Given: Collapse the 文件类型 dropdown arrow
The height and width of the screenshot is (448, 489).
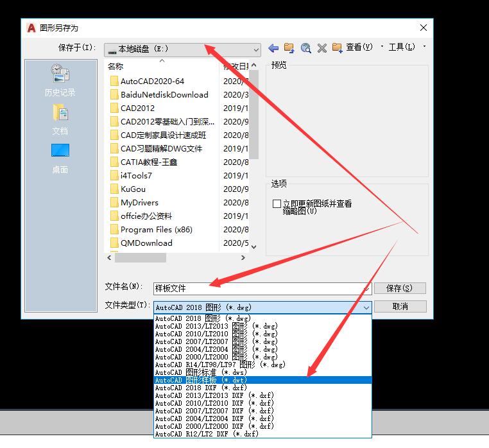Looking at the screenshot, I should (366, 307).
